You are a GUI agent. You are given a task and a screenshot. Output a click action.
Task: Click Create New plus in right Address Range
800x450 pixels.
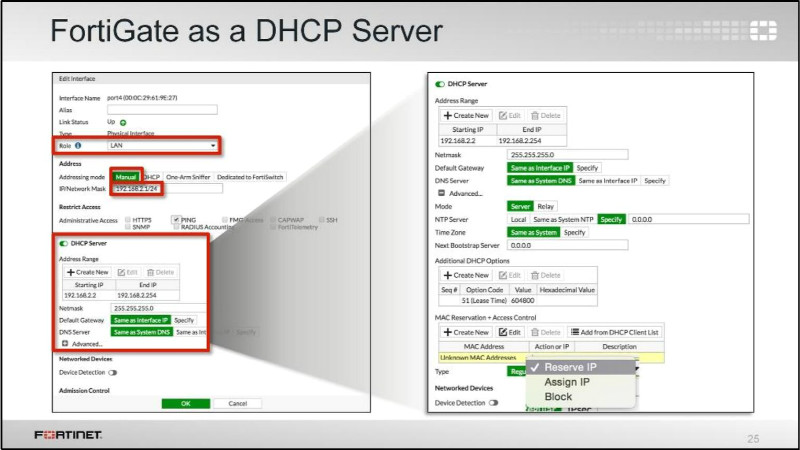click(x=466, y=116)
